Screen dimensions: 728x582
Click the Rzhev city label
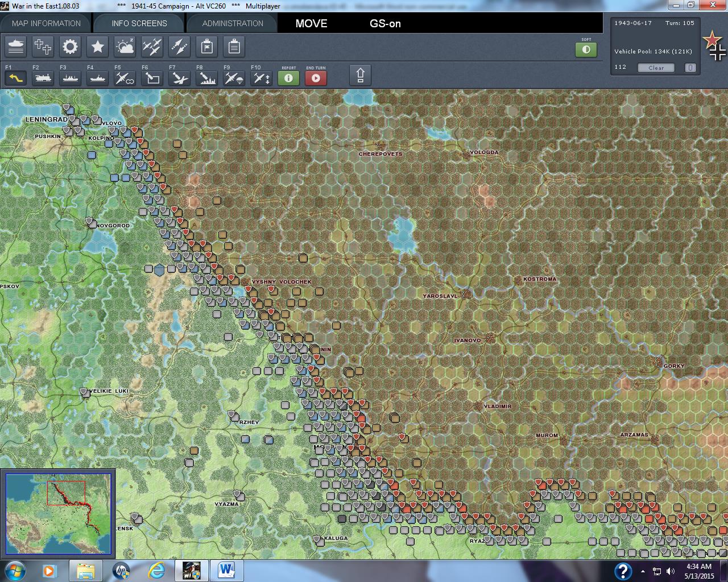click(x=249, y=422)
